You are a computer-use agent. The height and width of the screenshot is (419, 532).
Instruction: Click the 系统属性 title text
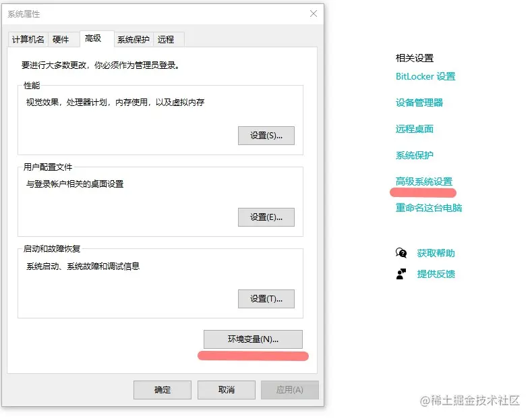point(24,14)
